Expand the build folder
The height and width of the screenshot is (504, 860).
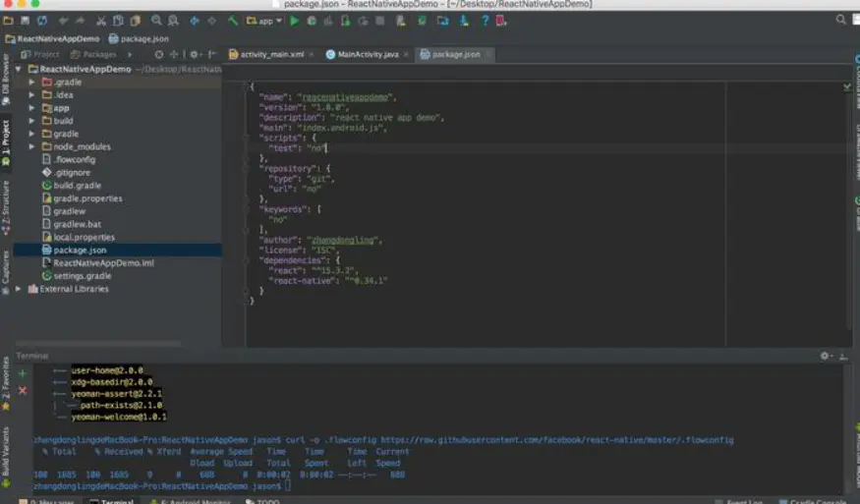pos(31,121)
